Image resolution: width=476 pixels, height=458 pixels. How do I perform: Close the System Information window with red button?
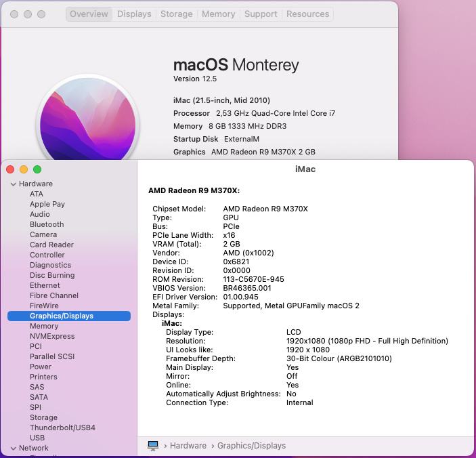tap(10, 169)
